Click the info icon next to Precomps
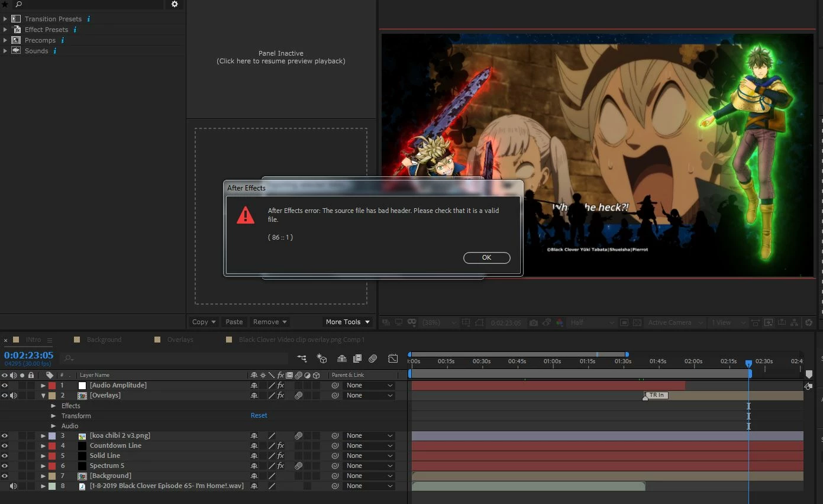 62,40
